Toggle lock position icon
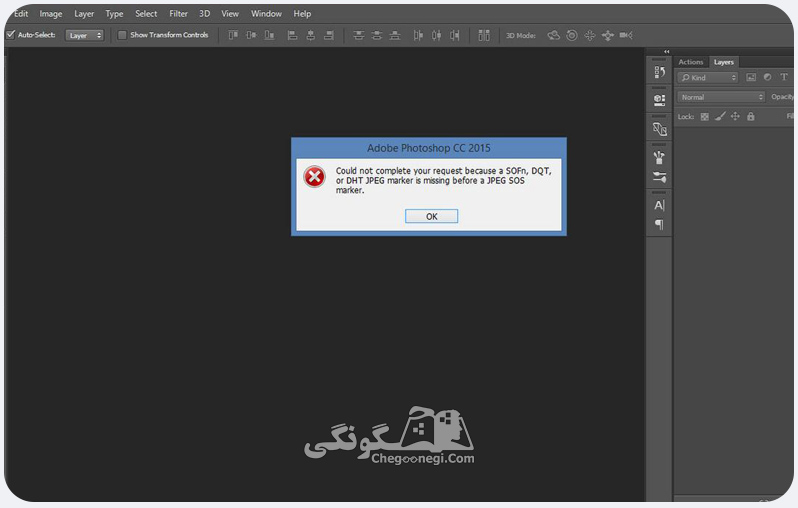The height and width of the screenshot is (508, 798). pyautogui.click(x=735, y=117)
